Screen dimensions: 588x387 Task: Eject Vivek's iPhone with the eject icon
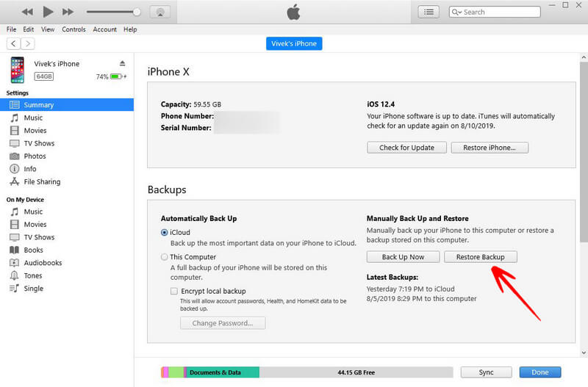(x=122, y=63)
